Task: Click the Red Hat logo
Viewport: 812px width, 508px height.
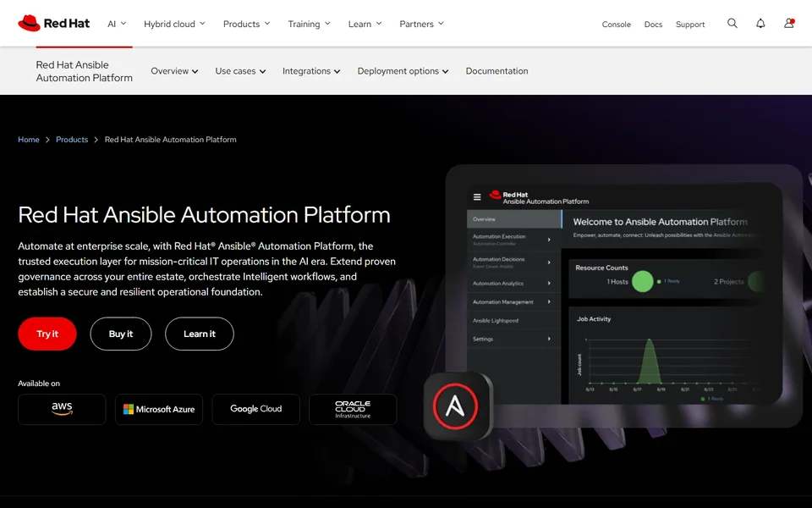Action: click(x=54, y=24)
